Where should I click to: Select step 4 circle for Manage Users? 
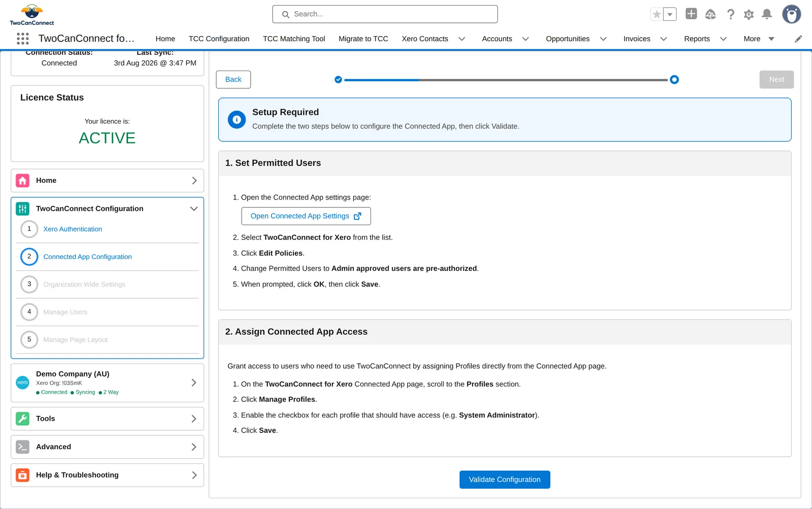click(x=29, y=312)
